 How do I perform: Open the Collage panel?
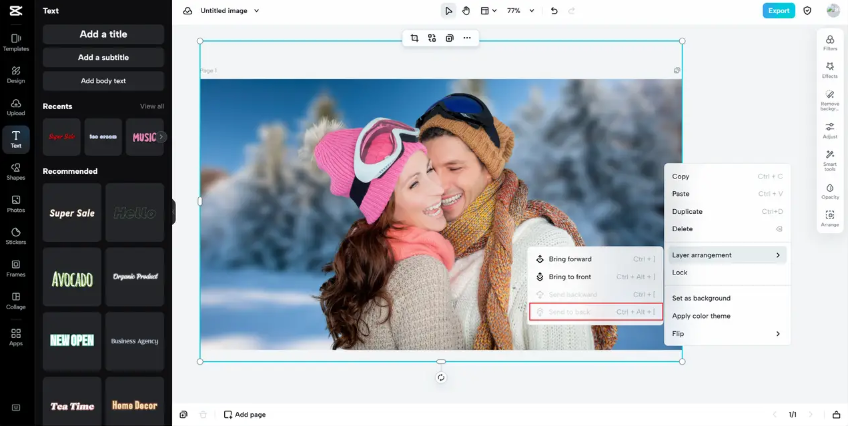(x=16, y=301)
